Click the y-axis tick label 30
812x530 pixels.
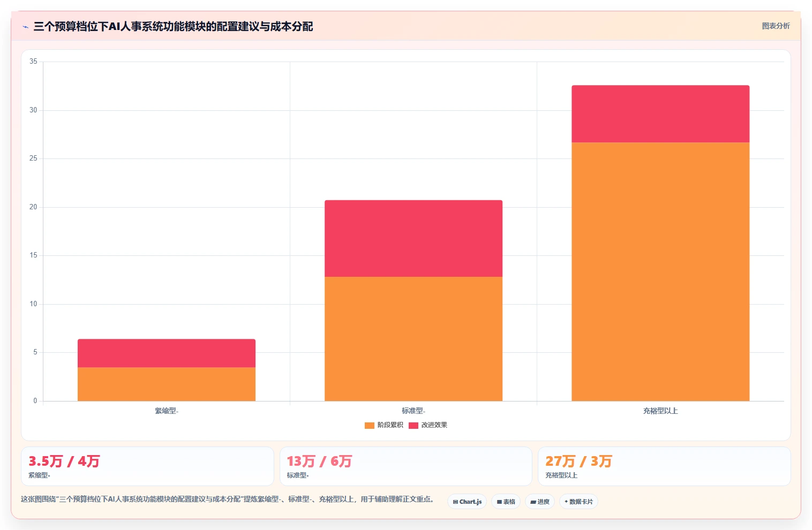click(34, 110)
